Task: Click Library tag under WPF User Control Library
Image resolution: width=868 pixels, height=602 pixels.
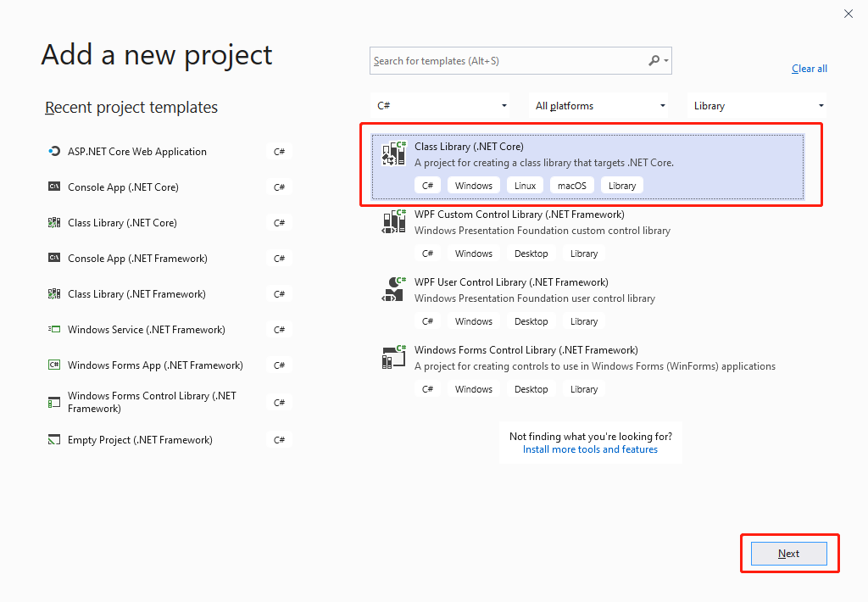Action: tap(584, 321)
